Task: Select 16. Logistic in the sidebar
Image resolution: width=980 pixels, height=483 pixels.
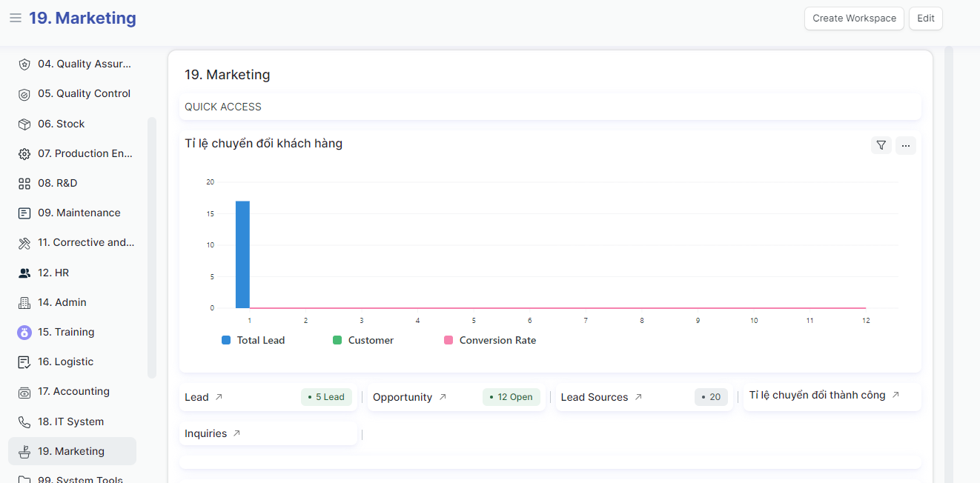Action: pyautogui.click(x=65, y=362)
